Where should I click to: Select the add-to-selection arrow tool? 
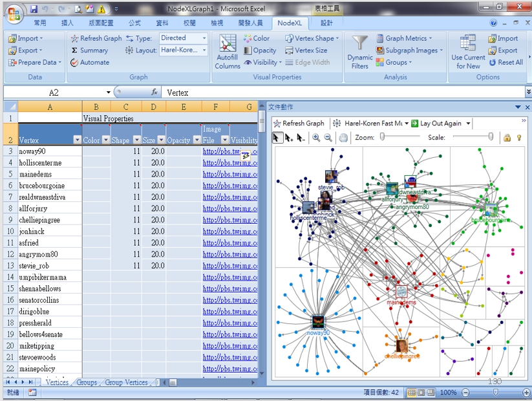pos(289,138)
